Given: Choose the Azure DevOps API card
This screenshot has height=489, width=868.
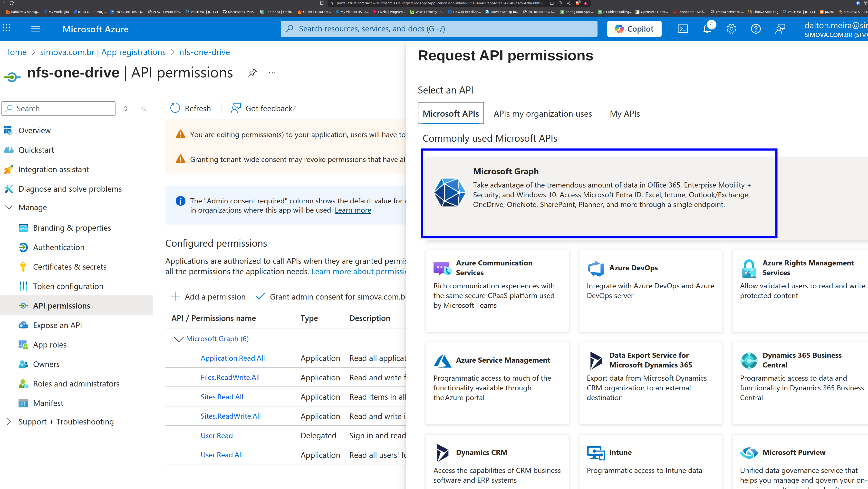Looking at the screenshot, I should pos(650,290).
